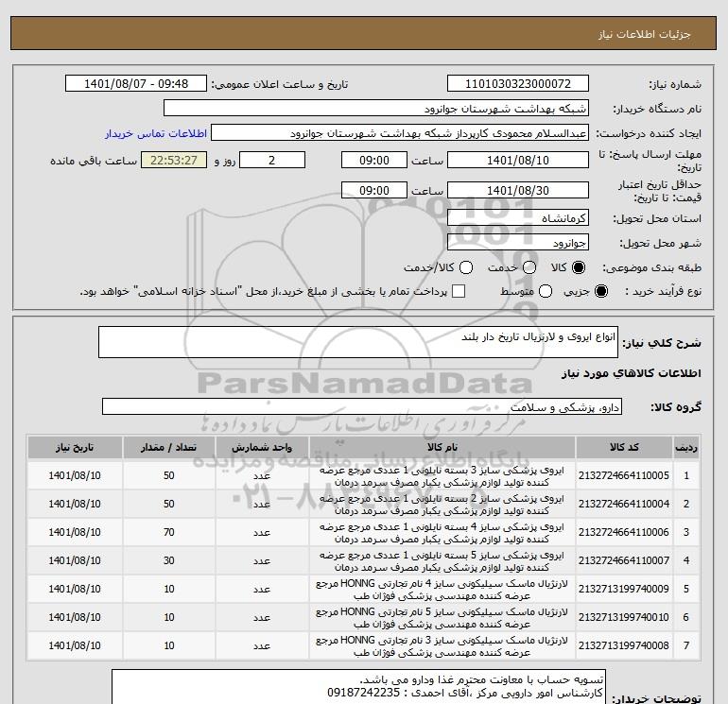
Task: Click airway size 3 item name
Action: [442, 476]
